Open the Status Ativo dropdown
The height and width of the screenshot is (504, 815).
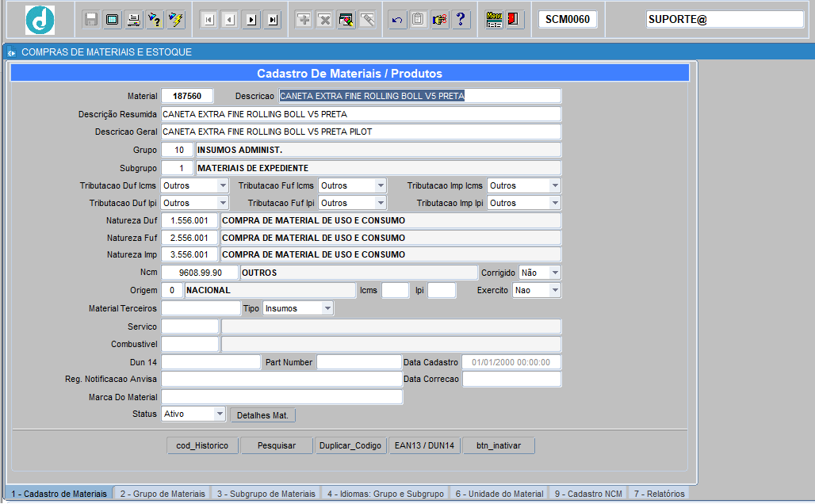220,414
